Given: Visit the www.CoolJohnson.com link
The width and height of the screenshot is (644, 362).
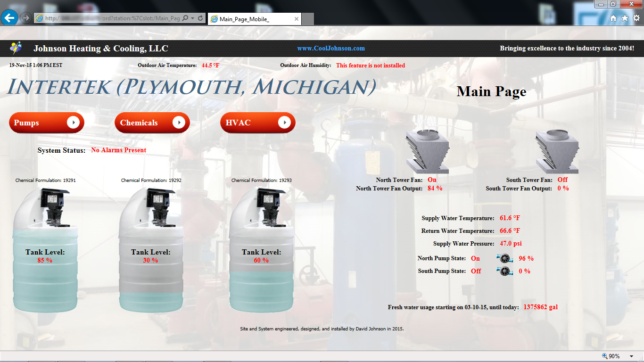Looking at the screenshot, I should tap(331, 48).
